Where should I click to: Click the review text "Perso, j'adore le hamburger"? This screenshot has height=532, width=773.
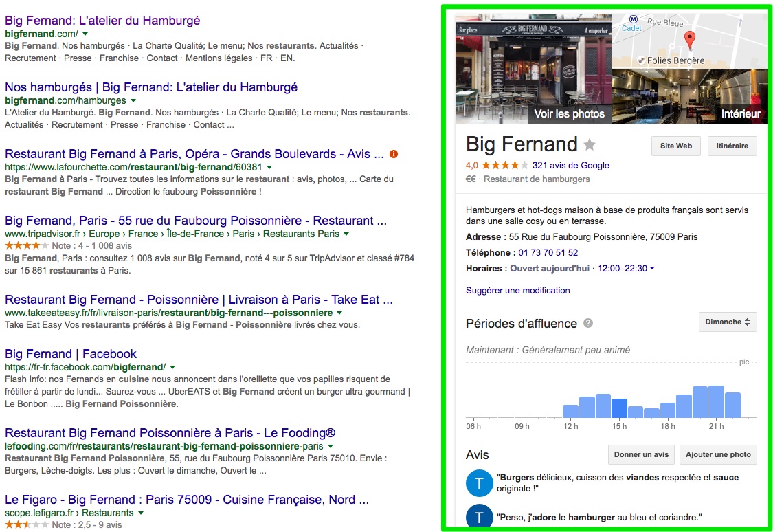tap(599, 517)
